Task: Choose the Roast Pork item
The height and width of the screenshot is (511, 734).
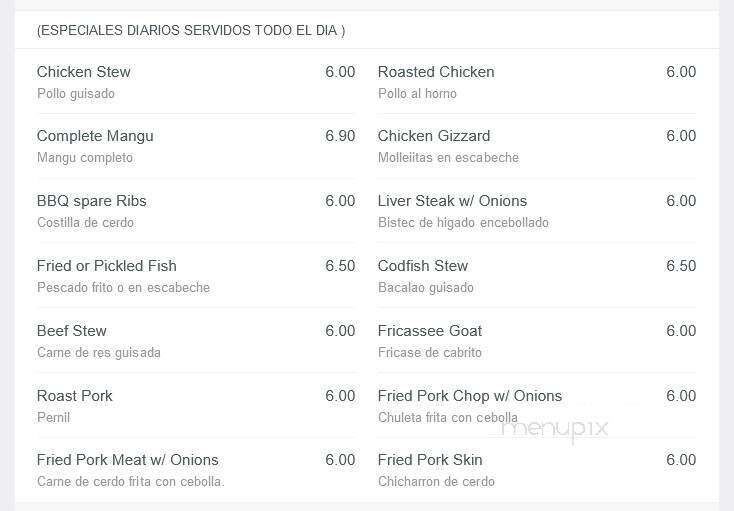Action: click(x=75, y=396)
